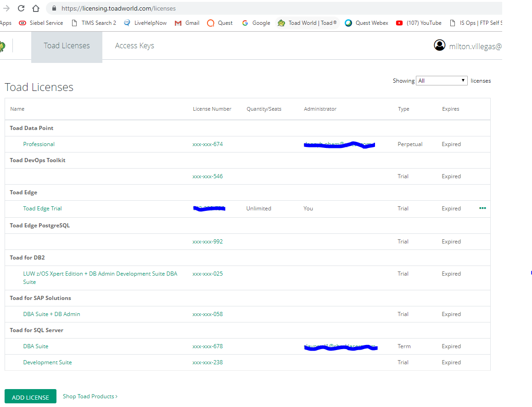Click license number xxx-xxx-546

pyautogui.click(x=207, y=176)
